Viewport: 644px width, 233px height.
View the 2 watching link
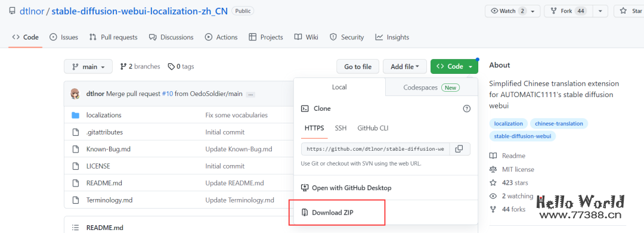[512, 196]
